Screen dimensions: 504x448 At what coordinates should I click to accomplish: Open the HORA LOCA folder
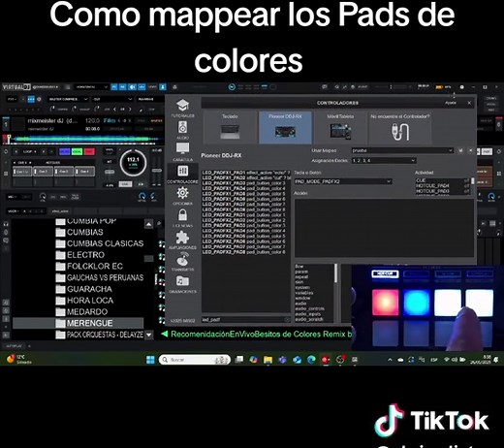click(x=84, y=301)
